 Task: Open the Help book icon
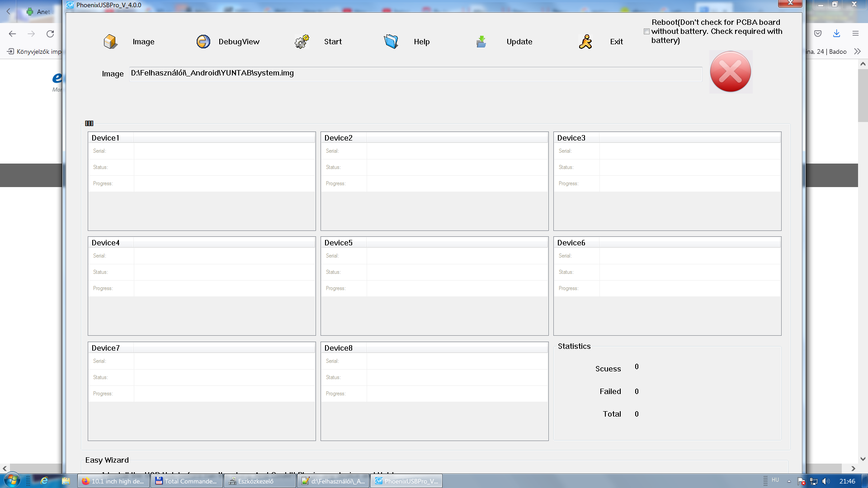pos(391,42)
